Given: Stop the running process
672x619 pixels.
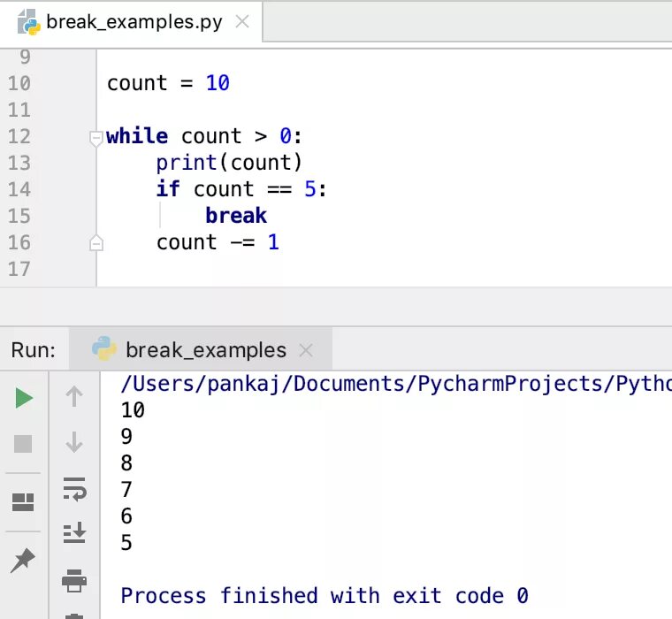Looking at the screenshot, I should tap(23, 444).
